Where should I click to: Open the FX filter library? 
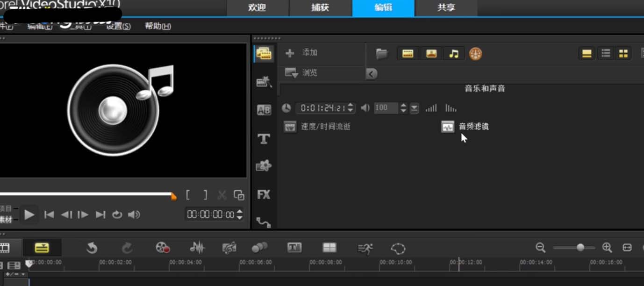[x=264, y=194]
